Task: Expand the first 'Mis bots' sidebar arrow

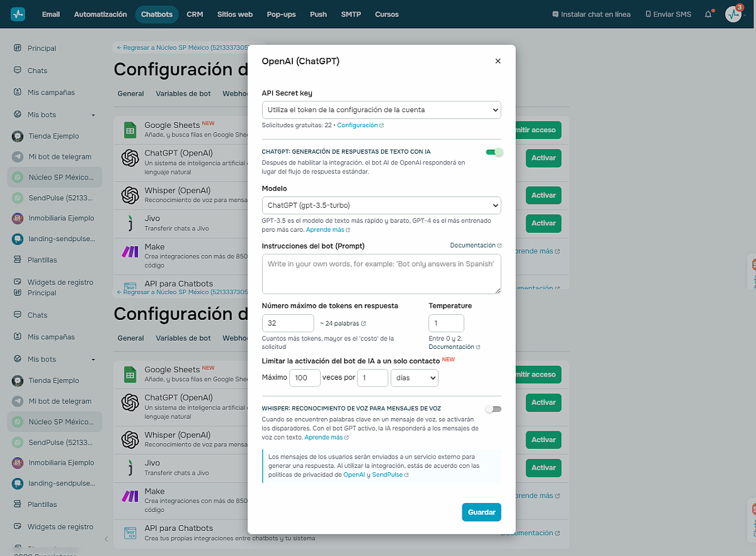Action: 93,115
